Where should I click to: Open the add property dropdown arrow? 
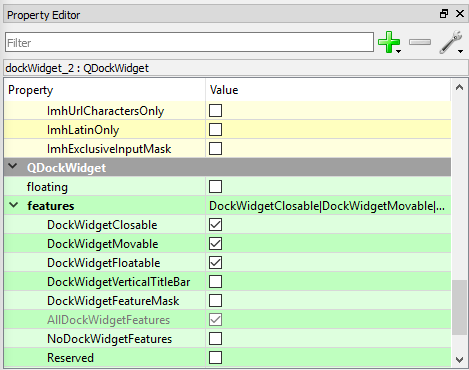coord(398,51)
